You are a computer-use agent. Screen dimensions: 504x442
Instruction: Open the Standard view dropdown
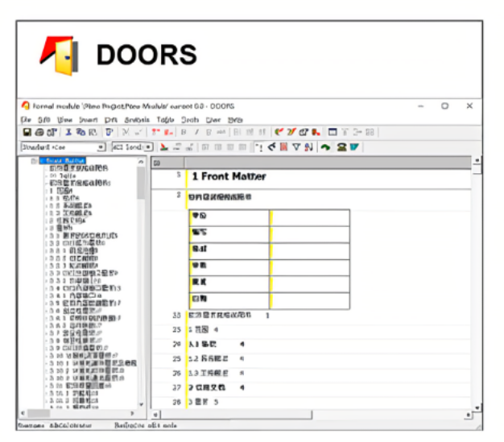coord(101,147)
